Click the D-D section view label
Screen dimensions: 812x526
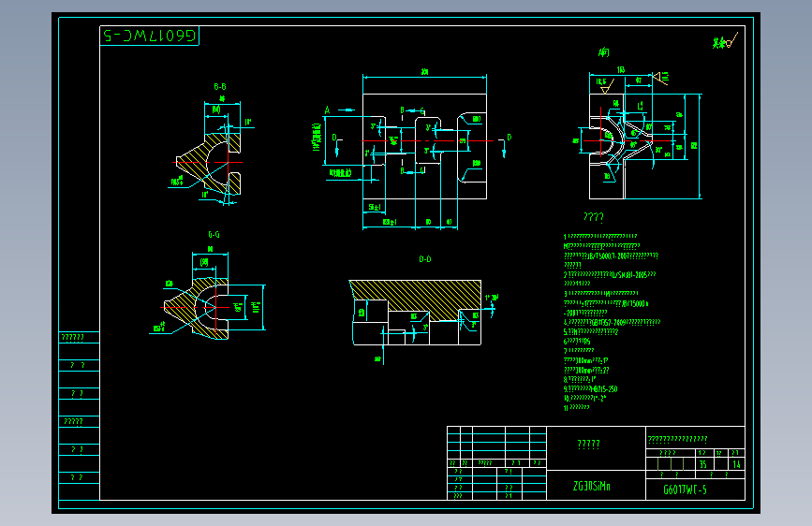pos(424,259)
